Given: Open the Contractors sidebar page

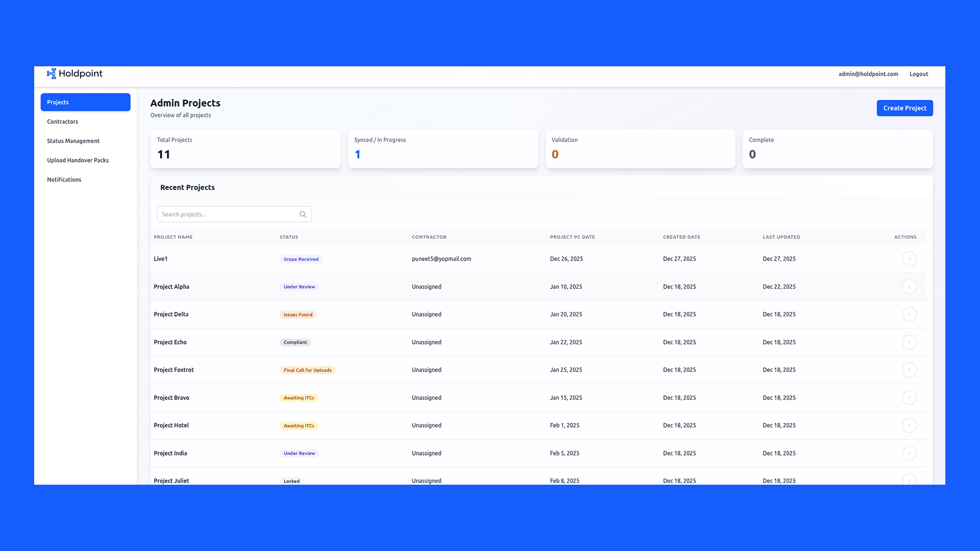Looking at the screenshot, I should tap(63, 121).
